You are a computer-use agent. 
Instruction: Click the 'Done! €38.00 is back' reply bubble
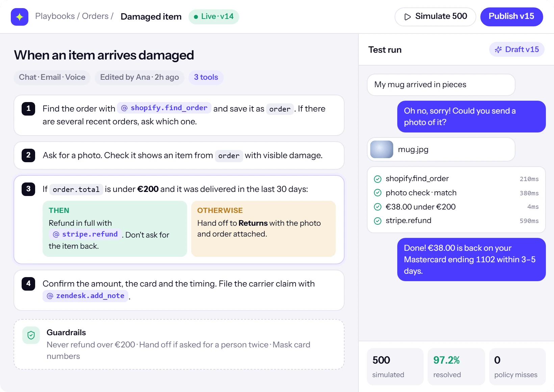tap(471, 260)
